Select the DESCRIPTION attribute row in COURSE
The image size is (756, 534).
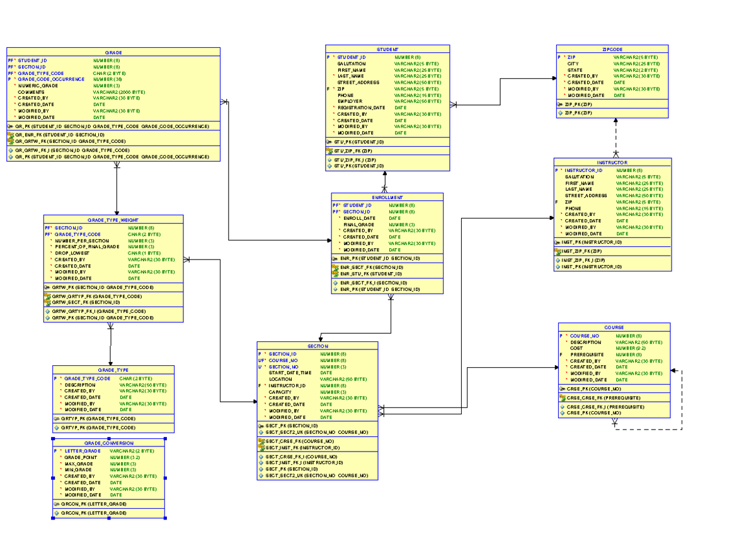[x=586, y=342]
